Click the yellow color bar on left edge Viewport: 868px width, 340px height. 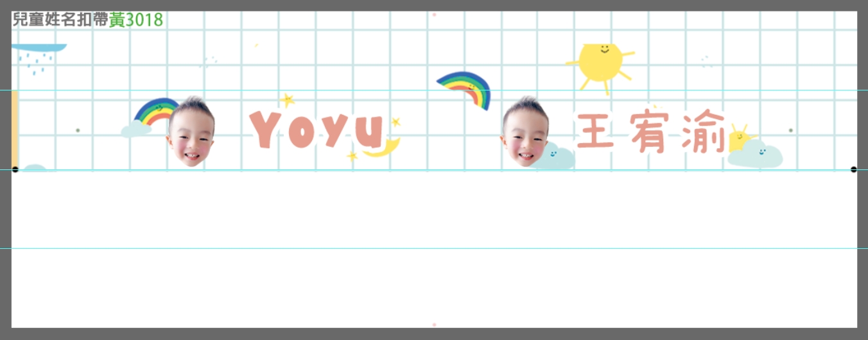point(14,128)
